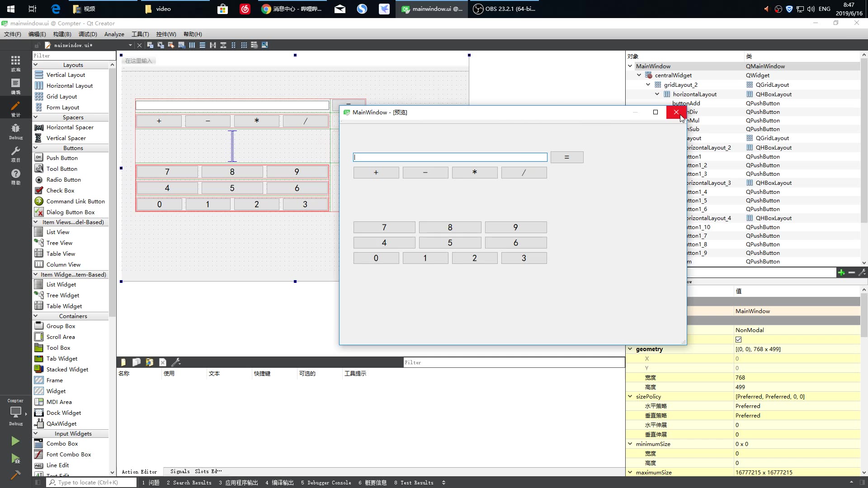Select Check Box in widget box
Screen dimensions: 868x488
pyautogui.click(x=60, y=191)
